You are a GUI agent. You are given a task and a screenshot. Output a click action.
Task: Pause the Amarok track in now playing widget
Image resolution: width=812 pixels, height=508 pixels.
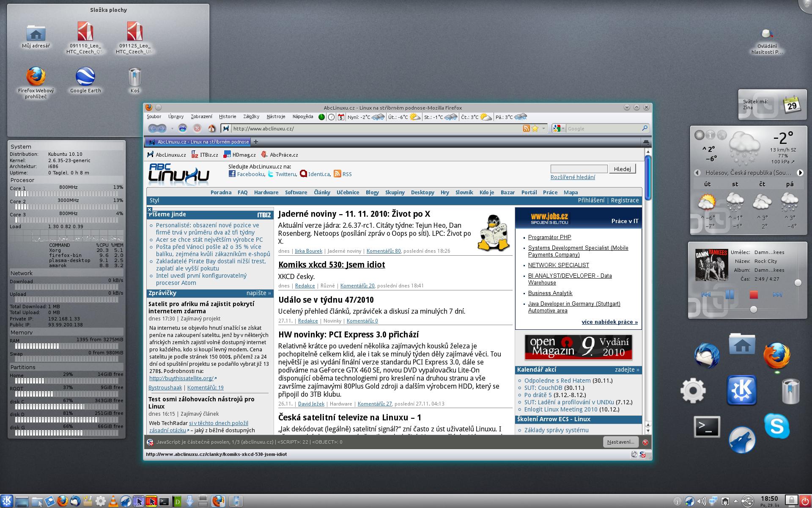tap(730, 294)
